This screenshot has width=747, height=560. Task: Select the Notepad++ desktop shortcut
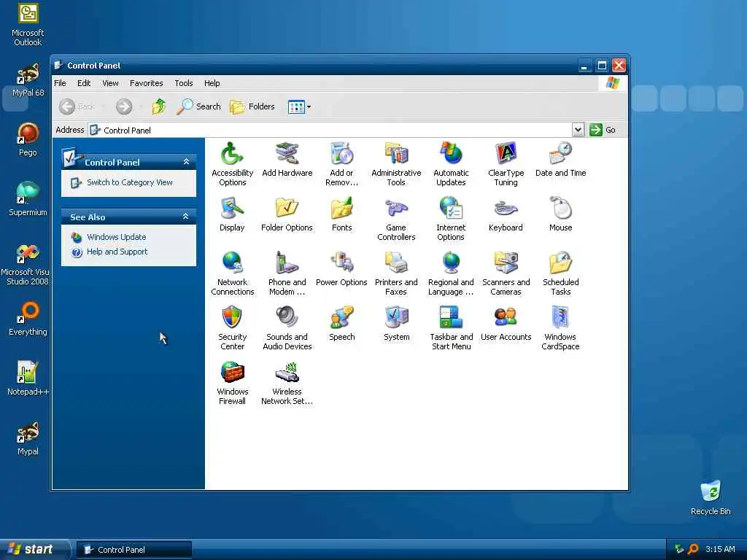pyautogui.click(x=28, y=378)
